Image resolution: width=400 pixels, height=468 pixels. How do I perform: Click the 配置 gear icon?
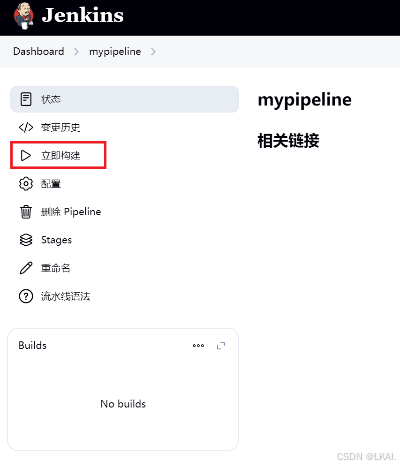pyautogui.click(x=26, y=184)
